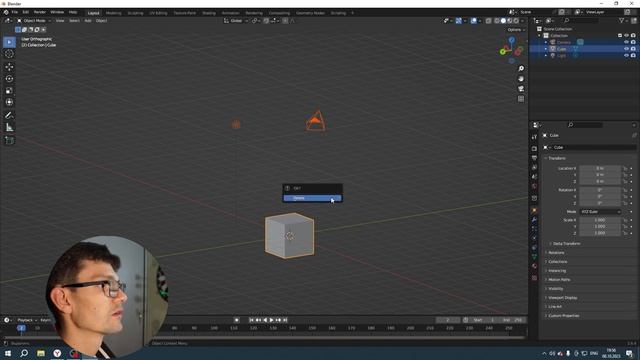Expand the Delta Transform panel
The height and width of the screenshot is (360, 640).
point(566,244)
